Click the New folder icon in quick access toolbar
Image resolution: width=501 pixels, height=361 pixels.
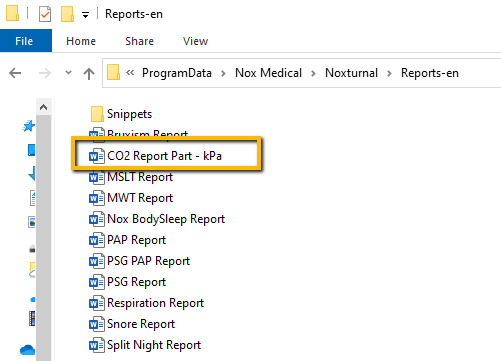(x=67, y=14)
